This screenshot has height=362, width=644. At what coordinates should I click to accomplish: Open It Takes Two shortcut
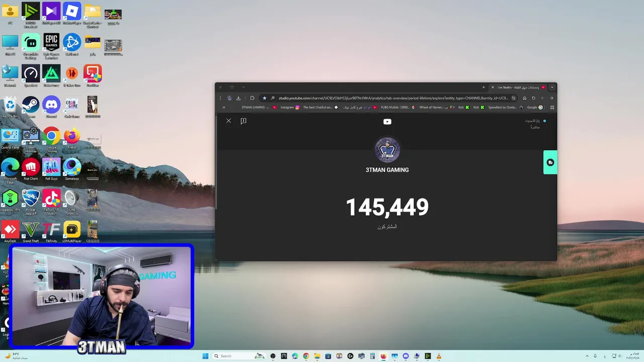click(72, 76)
